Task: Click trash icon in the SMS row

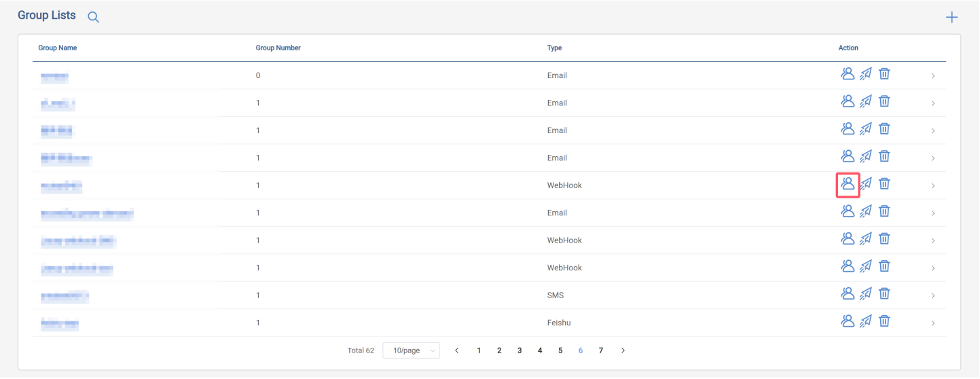Action: (x=884, y=293)
